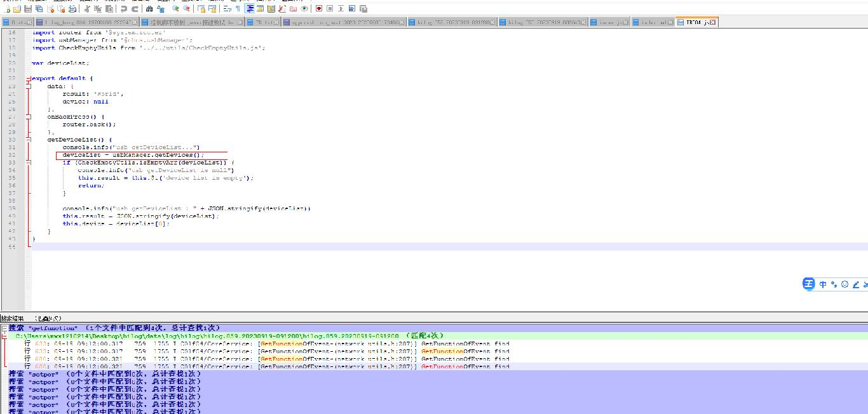
Task: Click the Document Map toolbar icon
Action: (x=271, y=9)
